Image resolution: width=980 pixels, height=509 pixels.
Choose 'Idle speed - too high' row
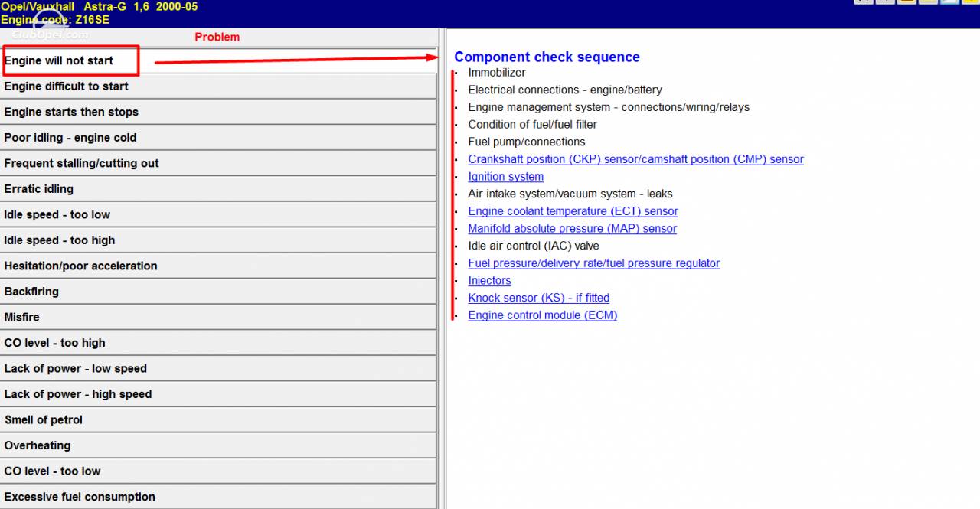[x=218, y=240]
